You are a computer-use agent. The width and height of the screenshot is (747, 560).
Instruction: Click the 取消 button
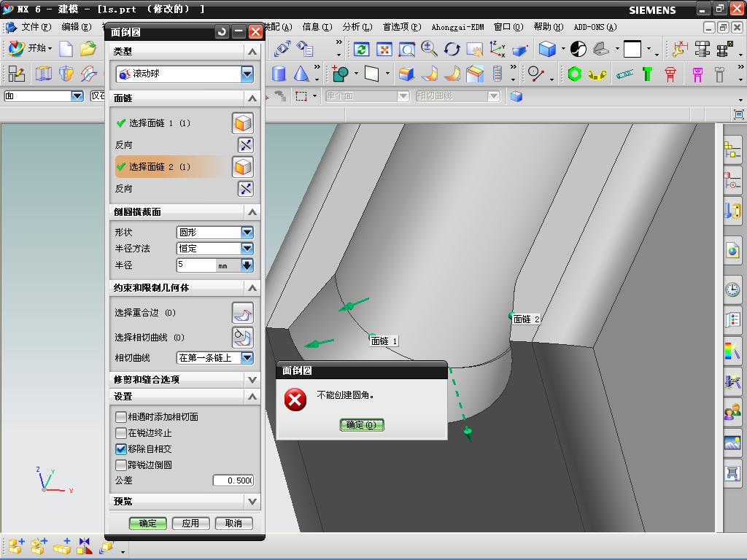233,524
